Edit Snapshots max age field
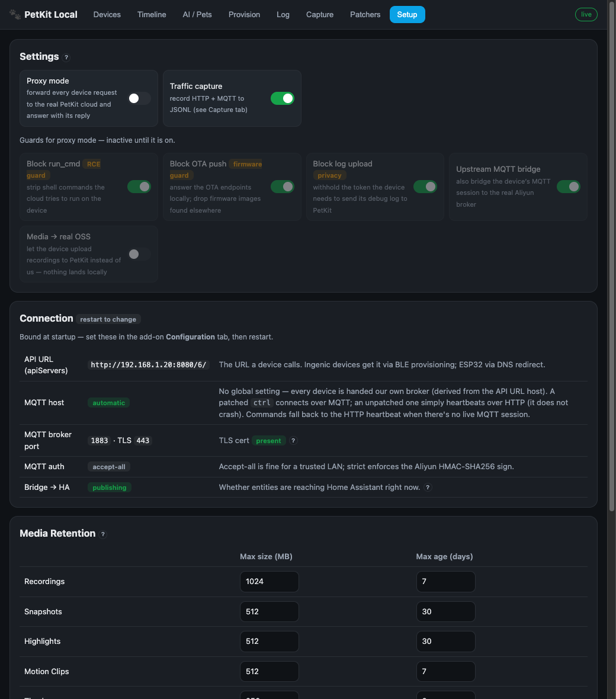 [x=446, y=611]
